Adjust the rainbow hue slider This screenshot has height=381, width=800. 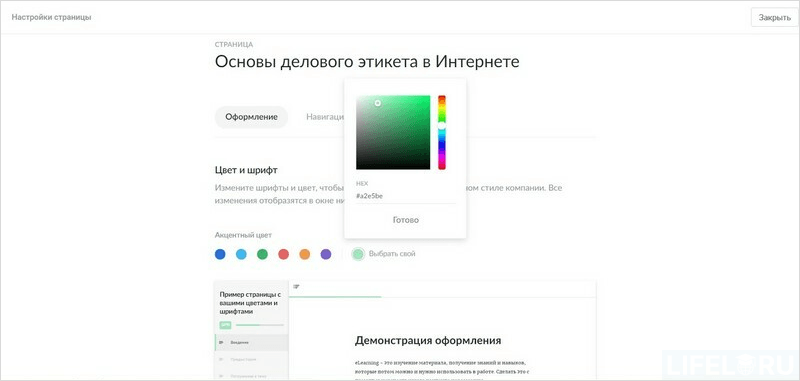(442, 132)
